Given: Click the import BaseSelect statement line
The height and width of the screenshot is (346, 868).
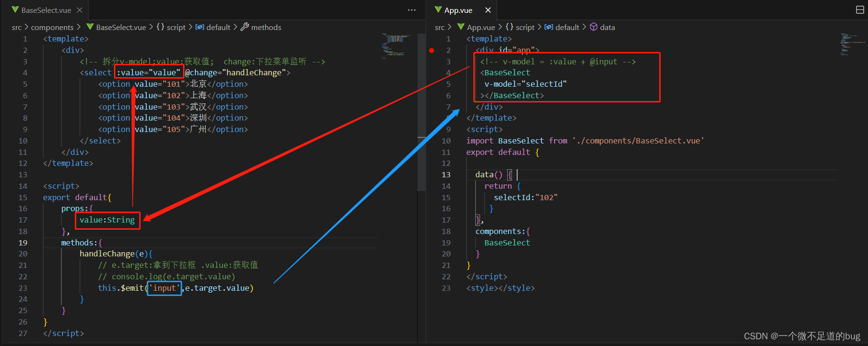Looking at the screenshot, I should (585, 141).
